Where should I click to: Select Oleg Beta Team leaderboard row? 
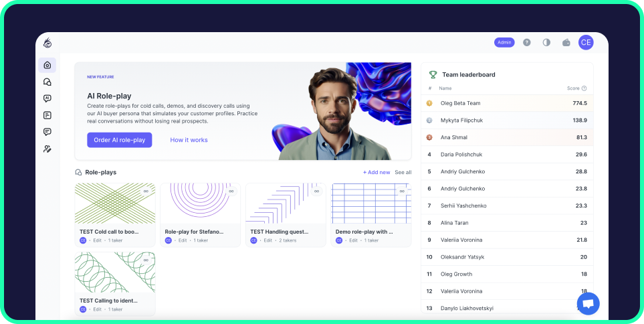(507, 103)
